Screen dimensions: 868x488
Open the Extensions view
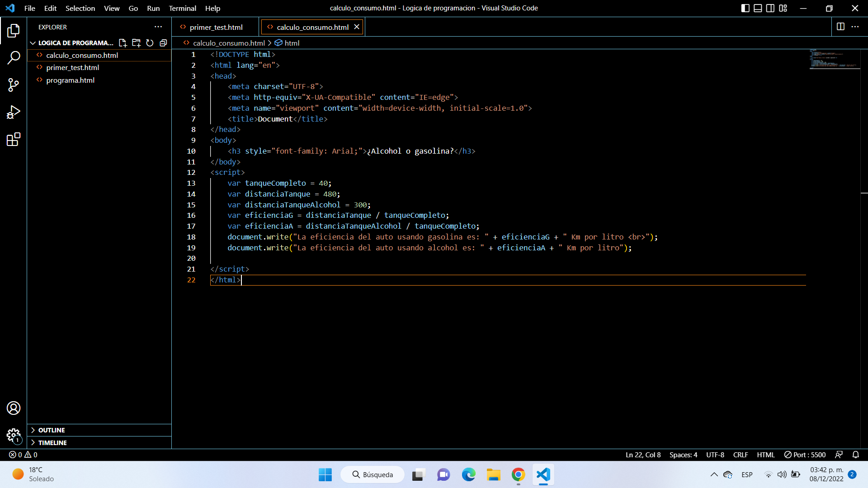pos(14,139)
